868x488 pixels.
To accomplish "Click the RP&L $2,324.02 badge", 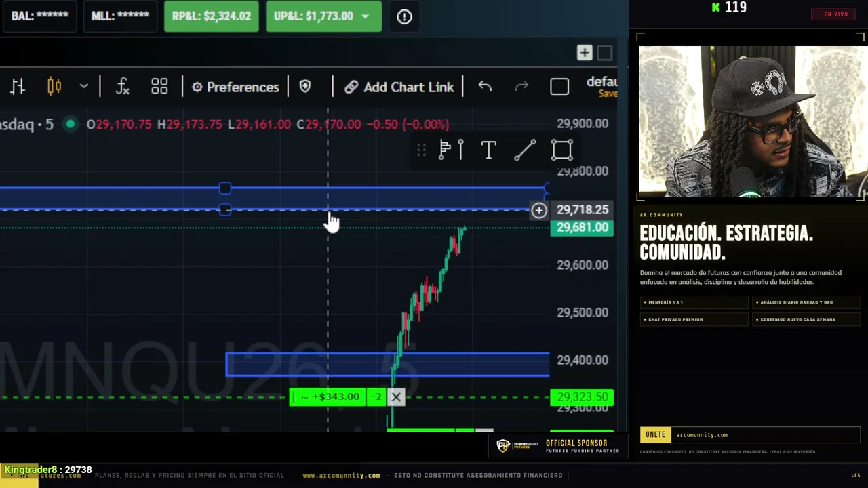I will (212, 16).
